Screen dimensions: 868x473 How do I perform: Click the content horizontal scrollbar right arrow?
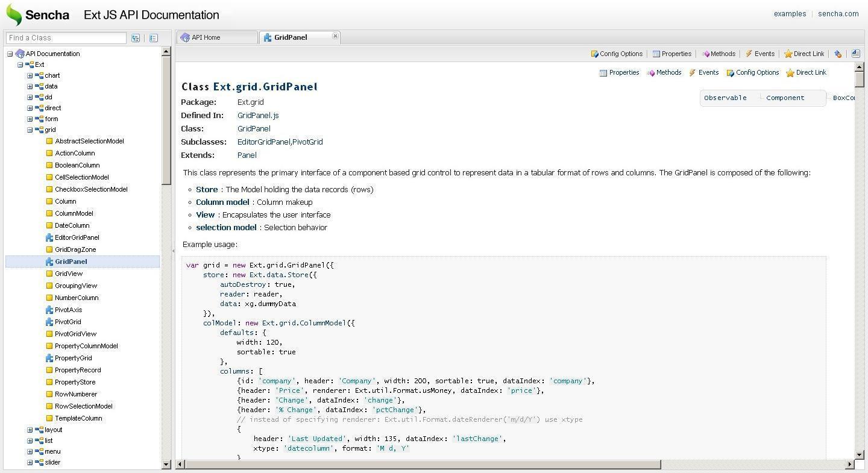850,464
